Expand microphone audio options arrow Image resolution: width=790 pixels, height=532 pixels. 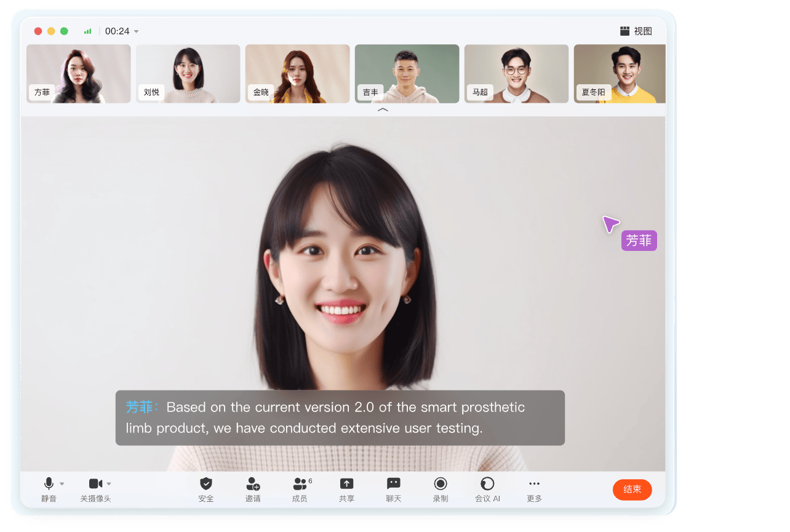[62, 484]
